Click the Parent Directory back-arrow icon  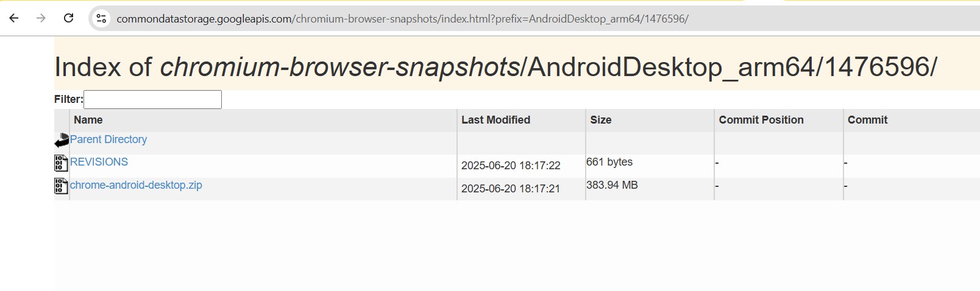tap(62, 141)
